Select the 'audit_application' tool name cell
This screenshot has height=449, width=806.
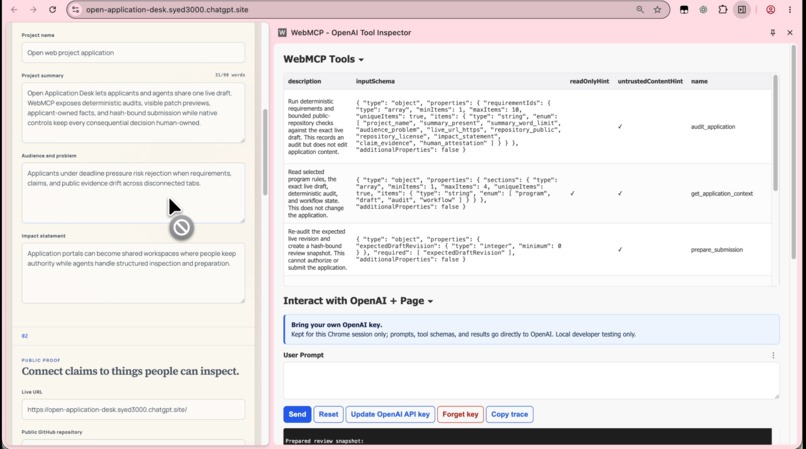(713, 127)
